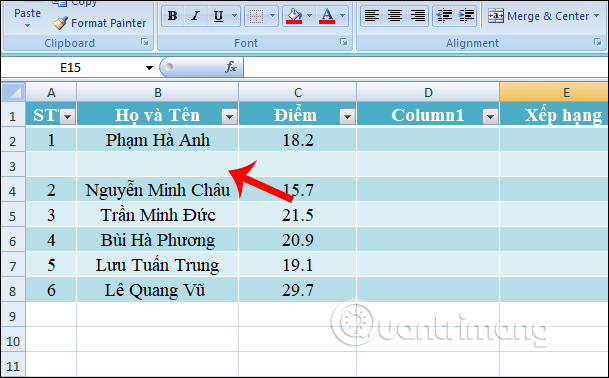This screenshot has width=609, height=378.
Task: Open Clipboard dialog launcher
Action: click(x=145, y=42)
